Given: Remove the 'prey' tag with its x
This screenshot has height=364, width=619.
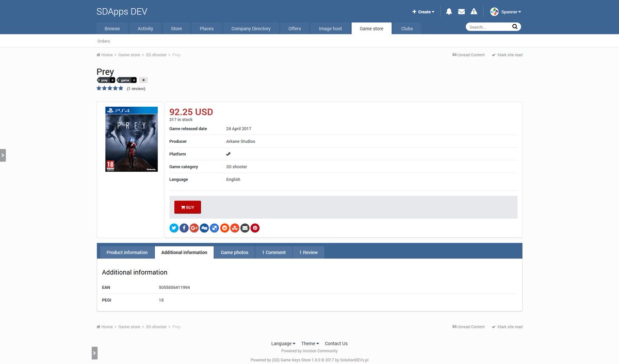Looking at the screenshot, I should [x=112, y=80].
